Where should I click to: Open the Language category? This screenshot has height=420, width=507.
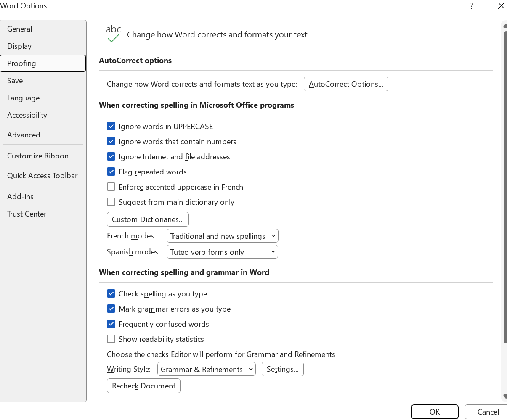(x=43, y=98)
